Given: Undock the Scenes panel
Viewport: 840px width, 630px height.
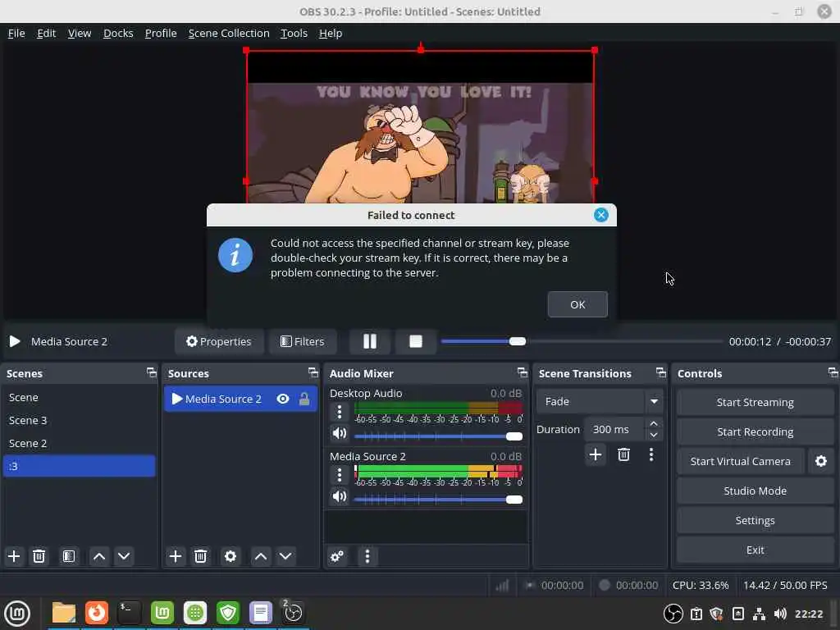Looking at the screenshot, I should 152,372.
